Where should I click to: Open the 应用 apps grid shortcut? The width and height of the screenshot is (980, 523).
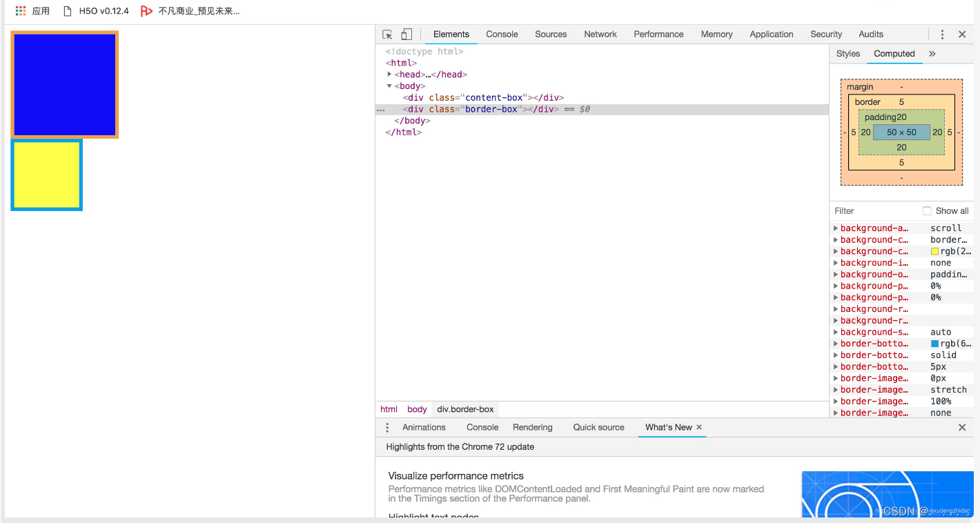point(32,11)
